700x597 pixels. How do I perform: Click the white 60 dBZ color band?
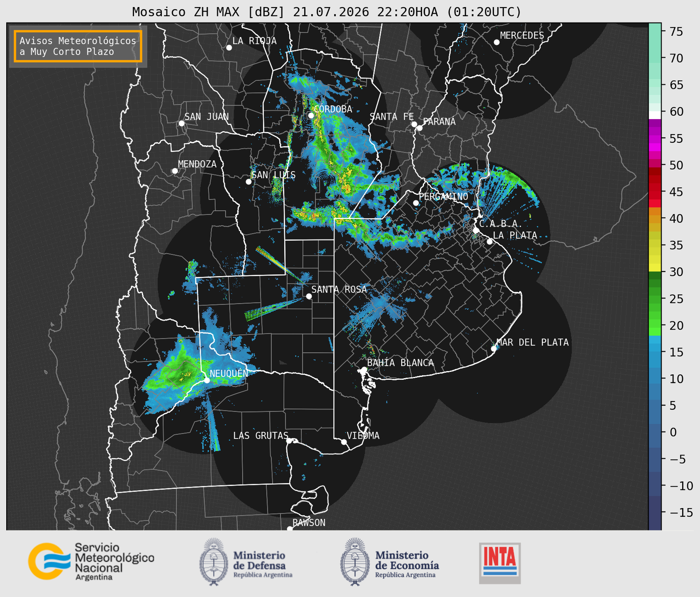[x=655, y=115]
